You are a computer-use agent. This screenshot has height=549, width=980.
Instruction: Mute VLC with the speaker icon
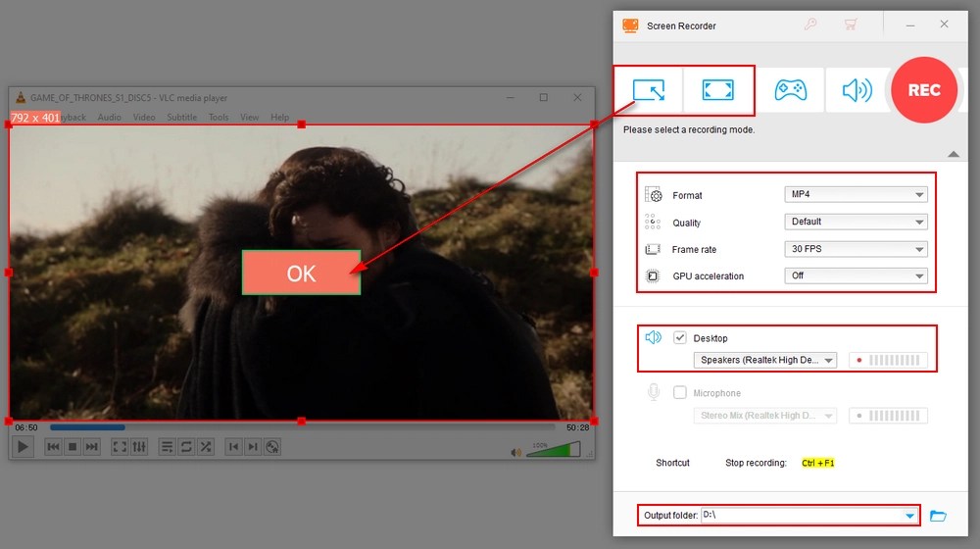coord(515,452)
